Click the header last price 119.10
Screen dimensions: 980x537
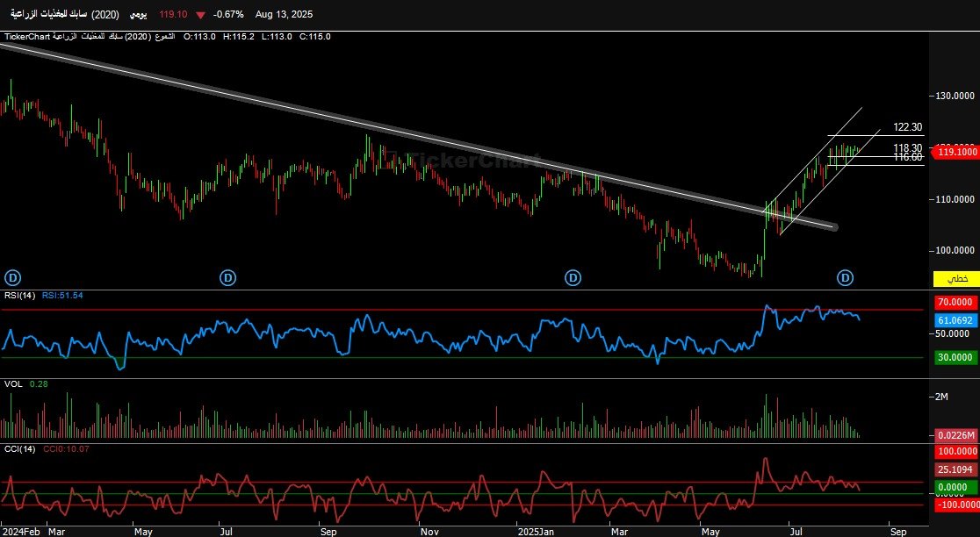click(x=173, y=14)
